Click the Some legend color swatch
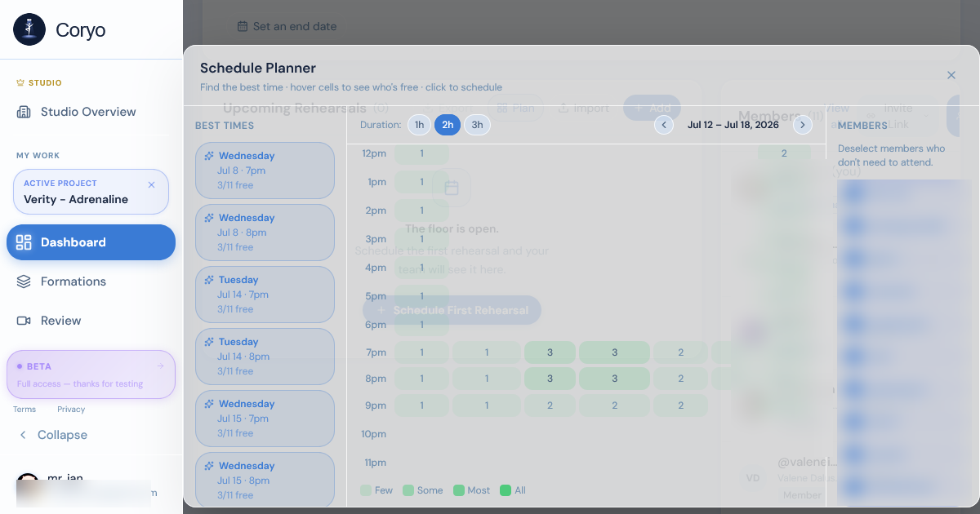 408,490
